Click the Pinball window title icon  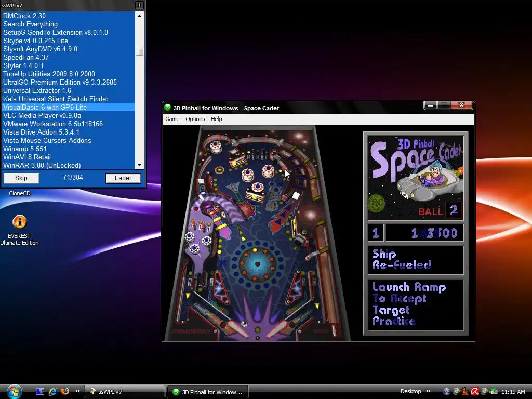coord(167,108)
